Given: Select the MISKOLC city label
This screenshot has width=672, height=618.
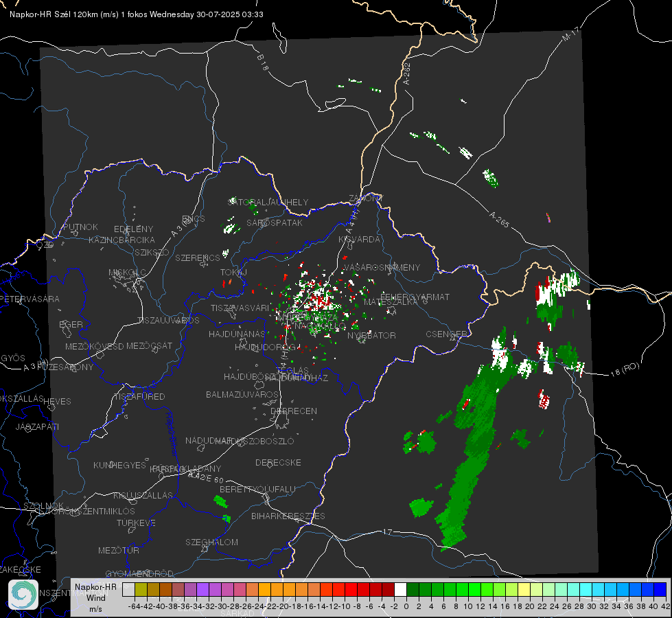Looking at the screenshot, I should click(x=127, y=273).
